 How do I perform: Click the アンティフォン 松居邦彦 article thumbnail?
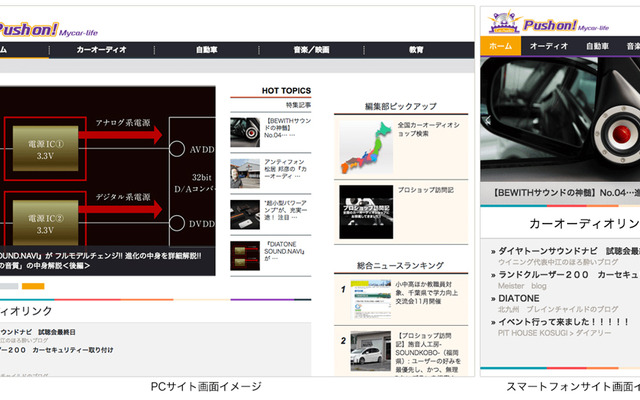pos(245,173)
